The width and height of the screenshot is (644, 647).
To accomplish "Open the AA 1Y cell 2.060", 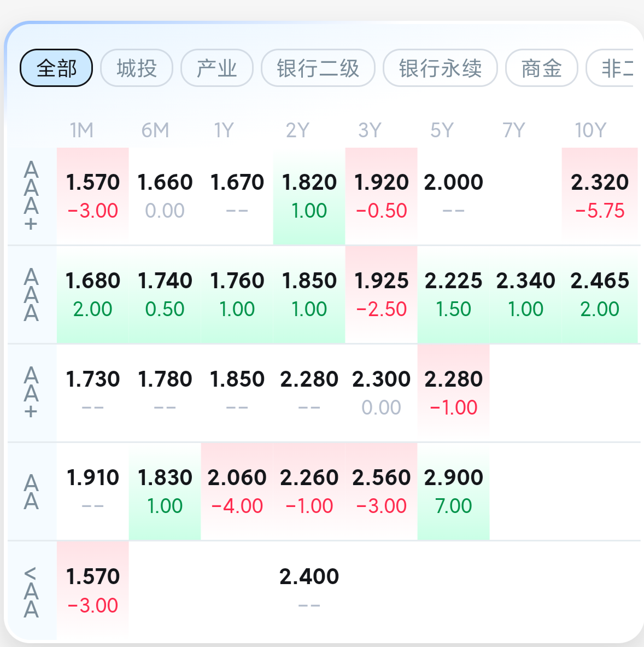I will click(237, 491).
